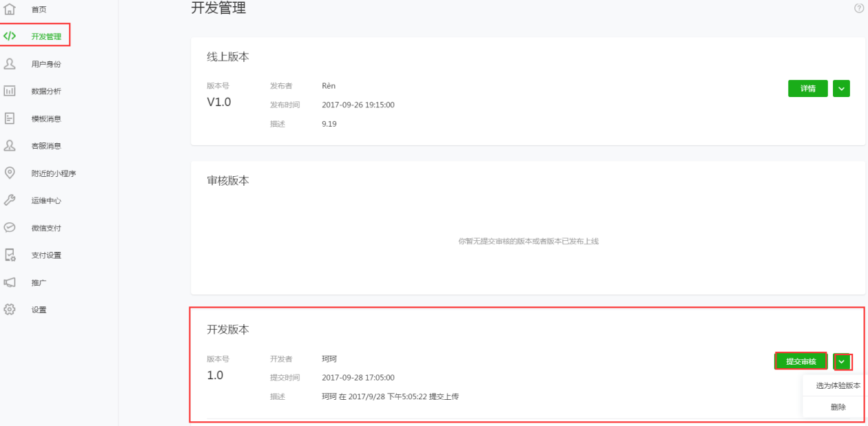868x426 pixels.
Task: Click the data analysis chart icon
Action: click(10, 91)
